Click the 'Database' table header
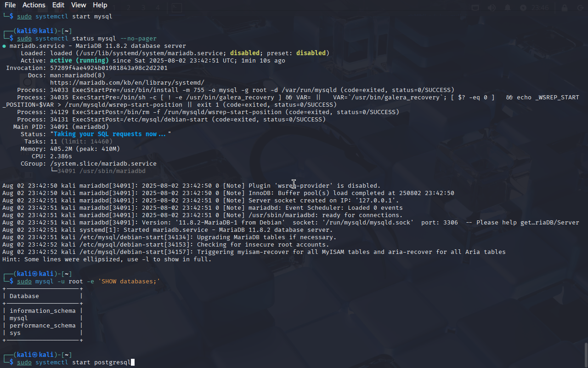 [24, 296]
